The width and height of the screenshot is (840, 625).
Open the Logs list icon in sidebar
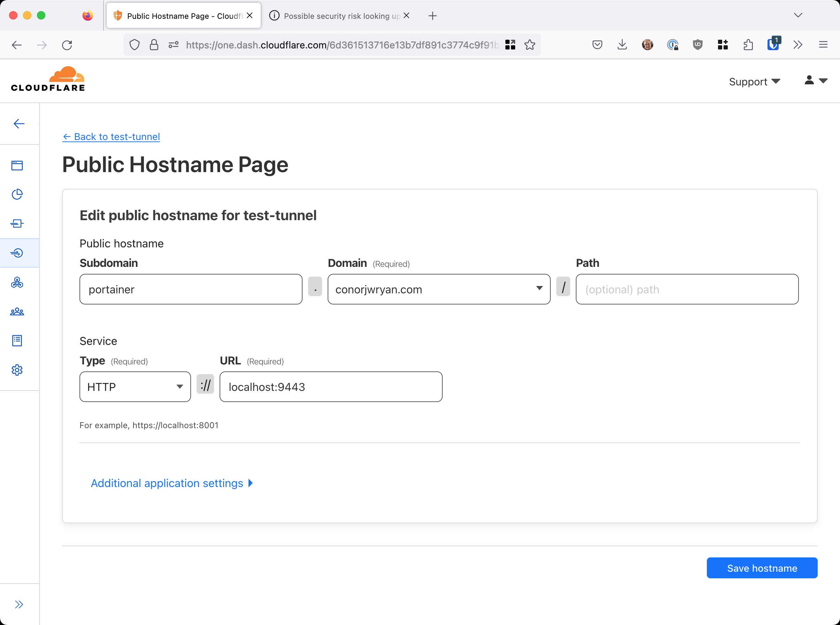[17, 340]
